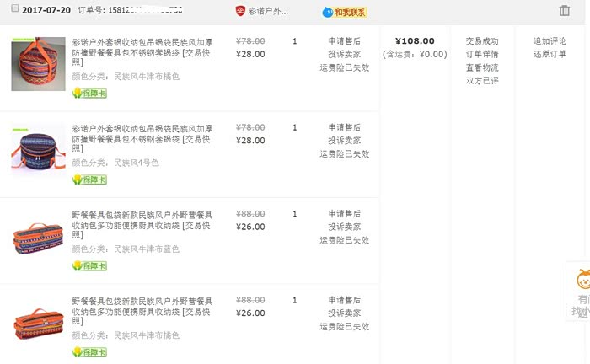This screenshot has width=590, height=364.
Task: Open 双方已评 reviews link
Action: (x=482, y=81)
